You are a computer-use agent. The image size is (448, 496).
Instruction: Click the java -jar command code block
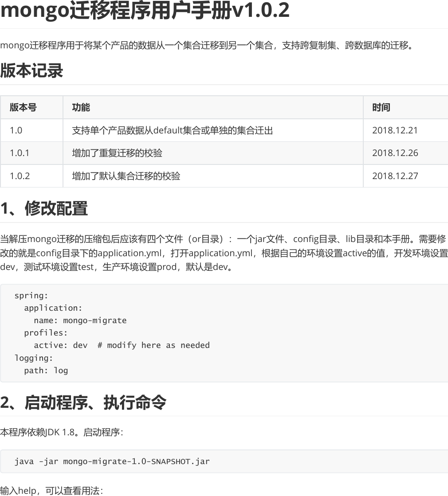pyautogui.click(x=112, y=461)
